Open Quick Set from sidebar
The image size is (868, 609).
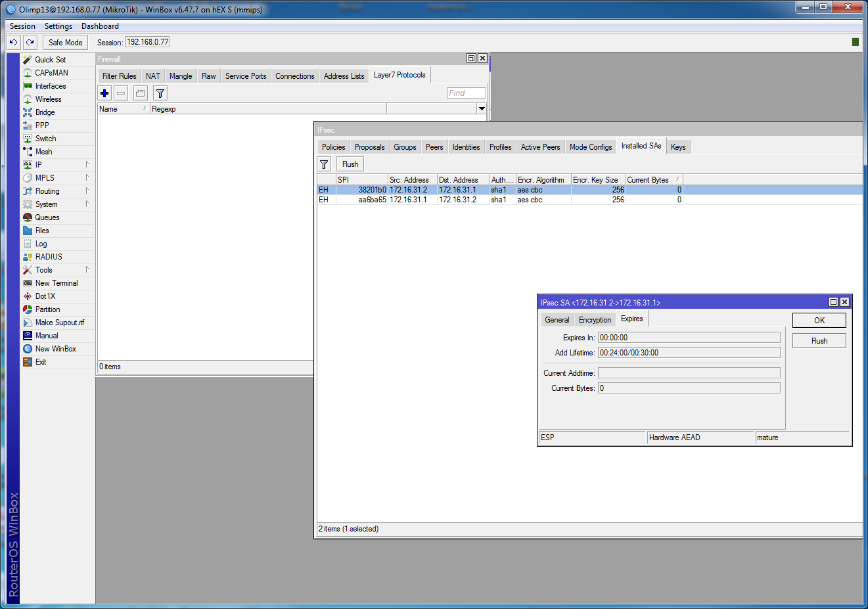click(x=50, y=60)
